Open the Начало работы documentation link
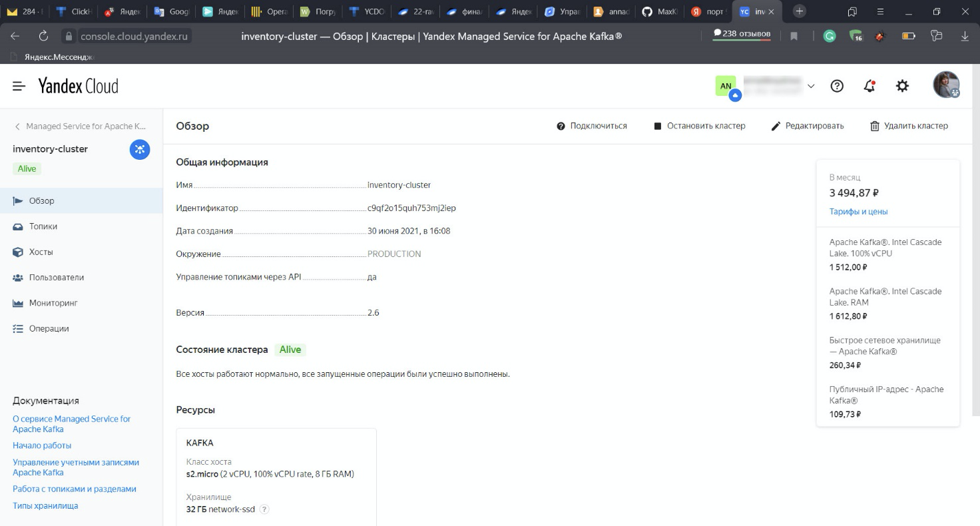The width and height of the screenshot is (980, 526). click(x=42, y=445)
